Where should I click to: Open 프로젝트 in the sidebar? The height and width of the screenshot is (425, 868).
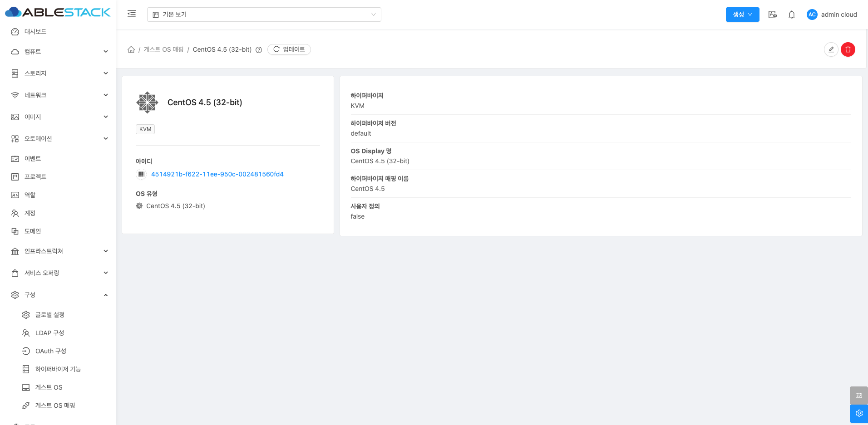(58, 177)
